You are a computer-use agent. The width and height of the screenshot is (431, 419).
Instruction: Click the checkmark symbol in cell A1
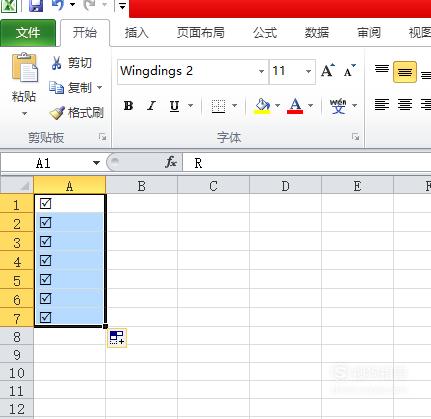point(45,203)
